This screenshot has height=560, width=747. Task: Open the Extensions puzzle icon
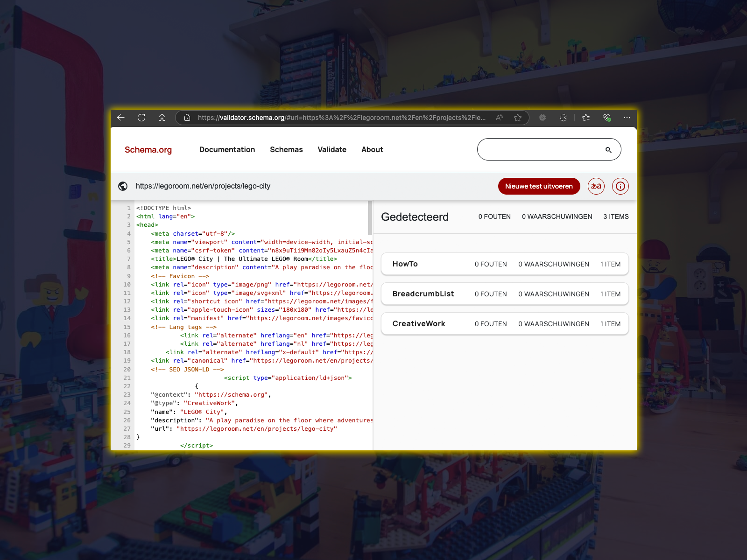coord(563,118)
